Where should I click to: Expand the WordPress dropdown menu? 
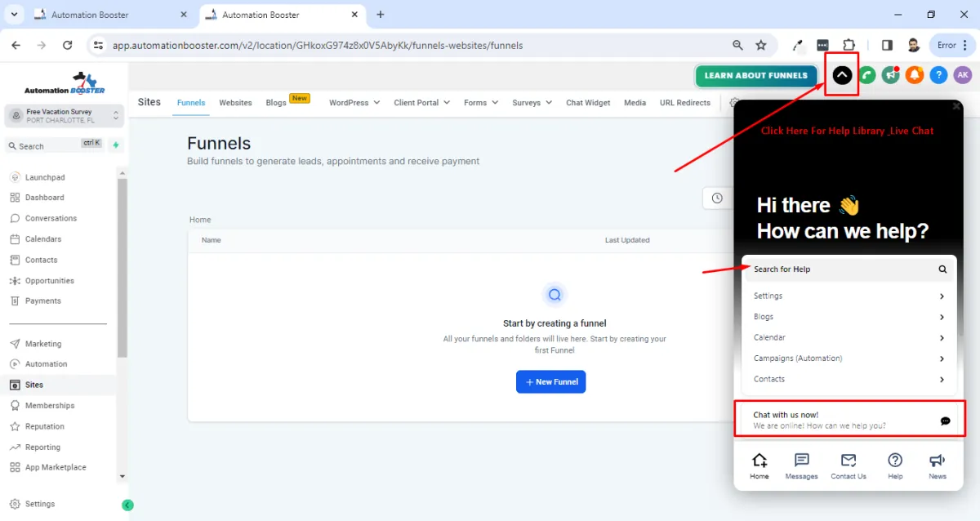(x=354, y=103)
